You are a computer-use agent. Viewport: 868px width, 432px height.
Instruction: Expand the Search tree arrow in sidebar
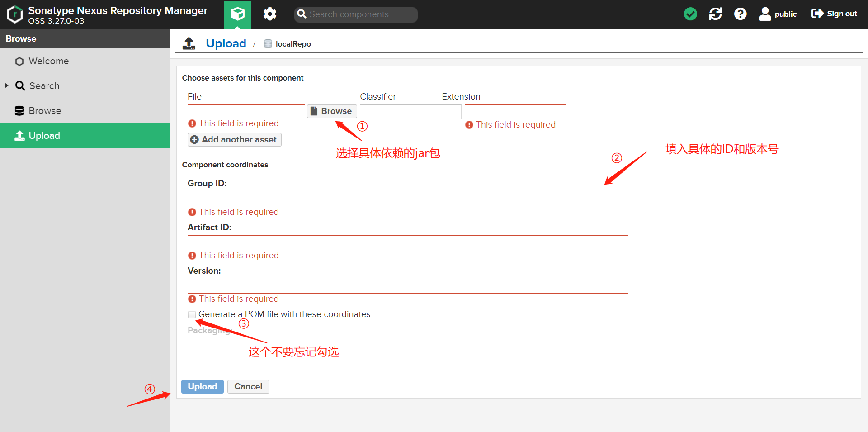[x=7, y=85]
